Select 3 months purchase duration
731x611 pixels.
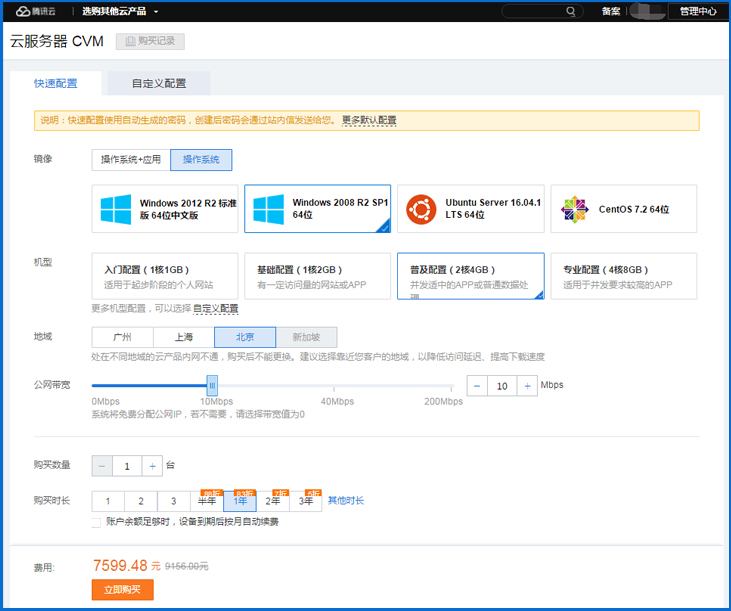173,501
